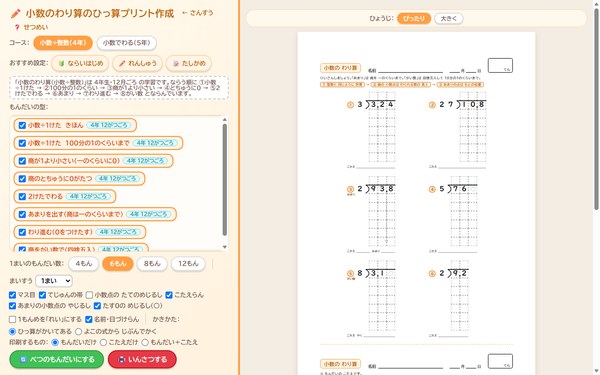The image size is (600, 375).
Task: Switch to 小数÷整数(4年) course
Action: click(x=63, y=43)
